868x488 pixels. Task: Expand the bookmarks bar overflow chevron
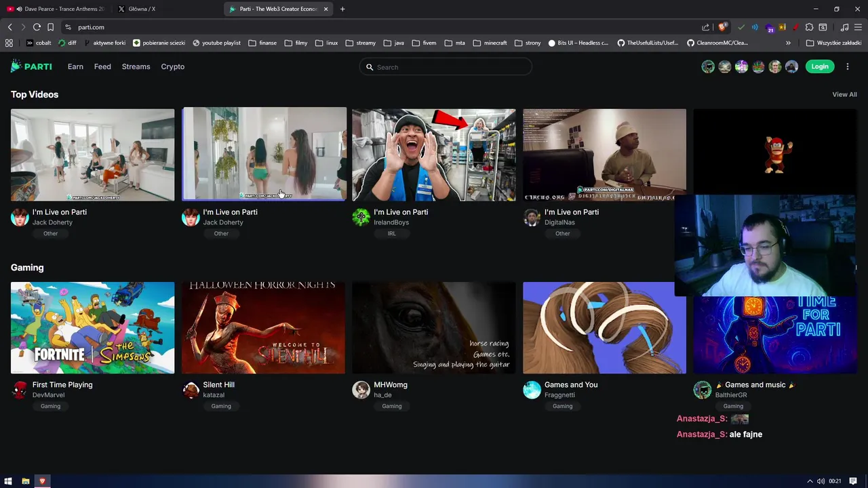[x=788, y=43]
